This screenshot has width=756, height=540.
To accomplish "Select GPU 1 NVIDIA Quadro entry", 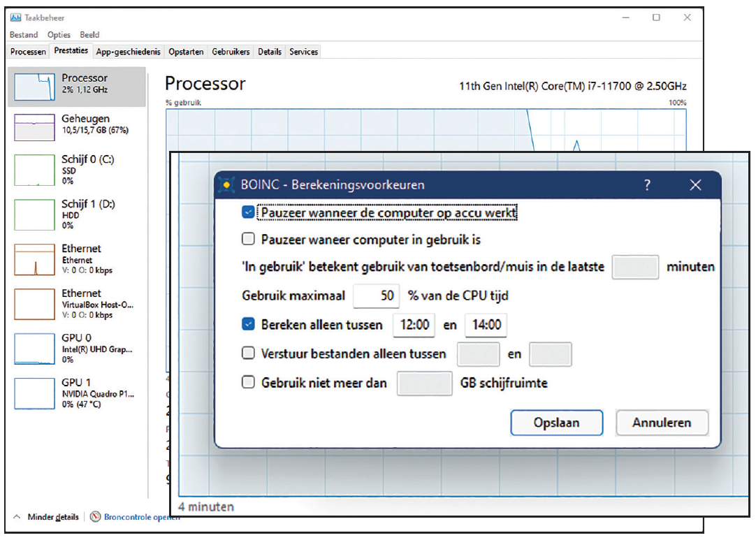I will [x=77, y=393].
